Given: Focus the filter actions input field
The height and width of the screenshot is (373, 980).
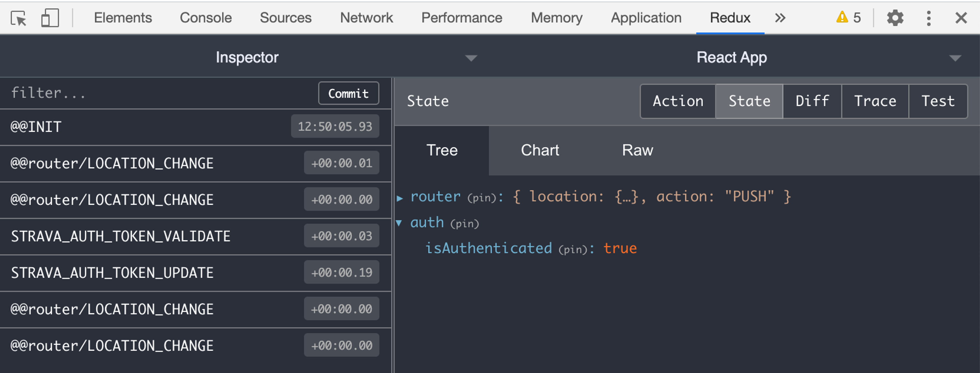Looking at the screenshot, I should click(x=160, y=93).
